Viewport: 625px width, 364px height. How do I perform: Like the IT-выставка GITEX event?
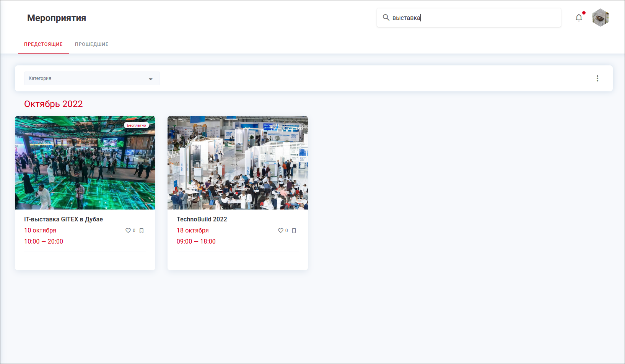(128, 231)
